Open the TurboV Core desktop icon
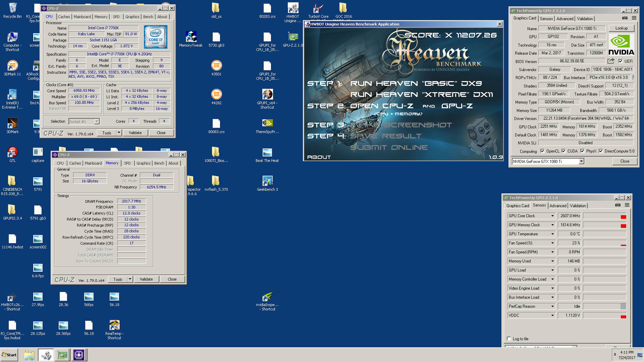Screen dimensions: 644x362 (318, 10)
